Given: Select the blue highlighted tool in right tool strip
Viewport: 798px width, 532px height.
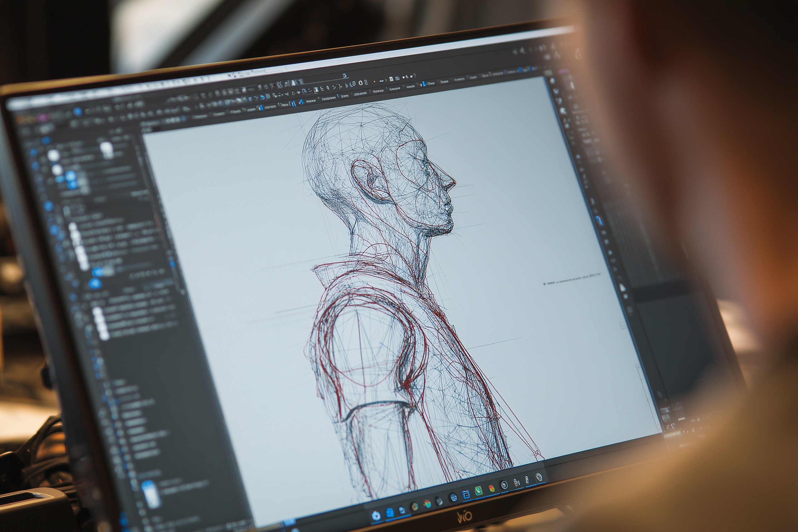Looking at the screenshot, I should pyautogui.click(x=599, y=221).
